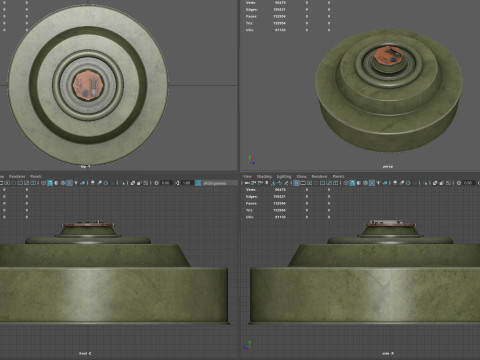This screenshot has height=360, width=480.
Task: Toggle X-ray active components in side view
Action: [x=441, y=183]
